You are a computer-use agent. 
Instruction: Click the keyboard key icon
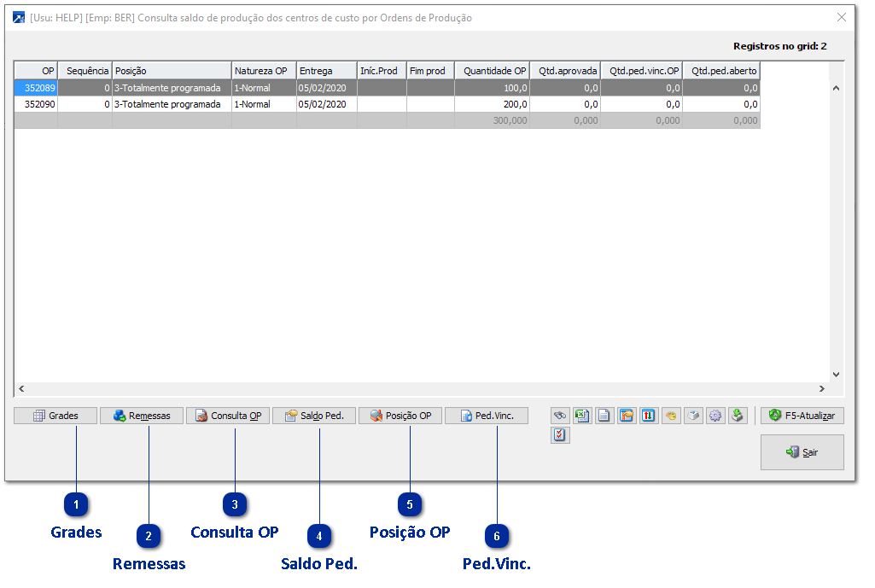point(693,416)
